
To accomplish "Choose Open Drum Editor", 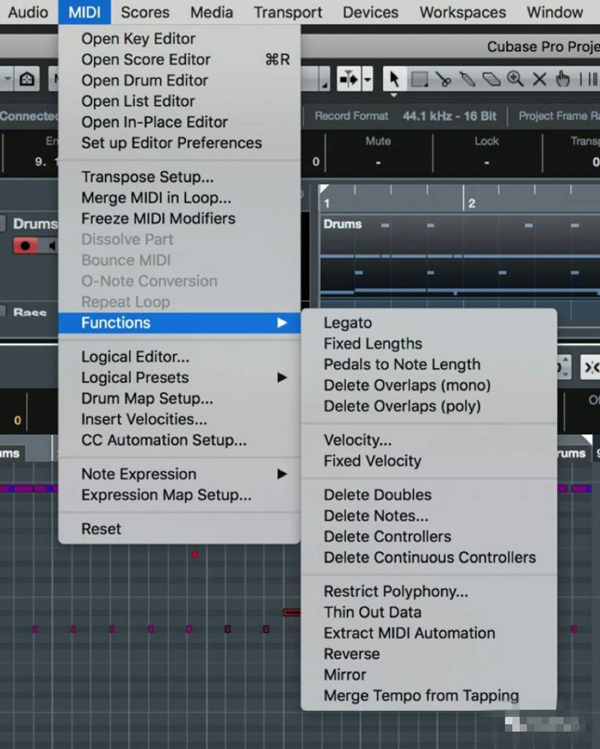I will pyautogui.click(x=179, y=80).
